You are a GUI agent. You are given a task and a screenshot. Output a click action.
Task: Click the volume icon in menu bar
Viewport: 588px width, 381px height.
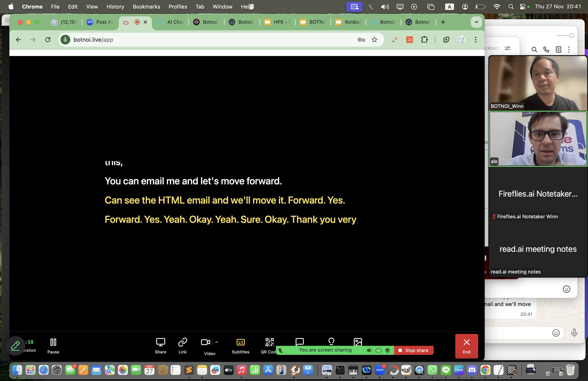click(385, 7)
